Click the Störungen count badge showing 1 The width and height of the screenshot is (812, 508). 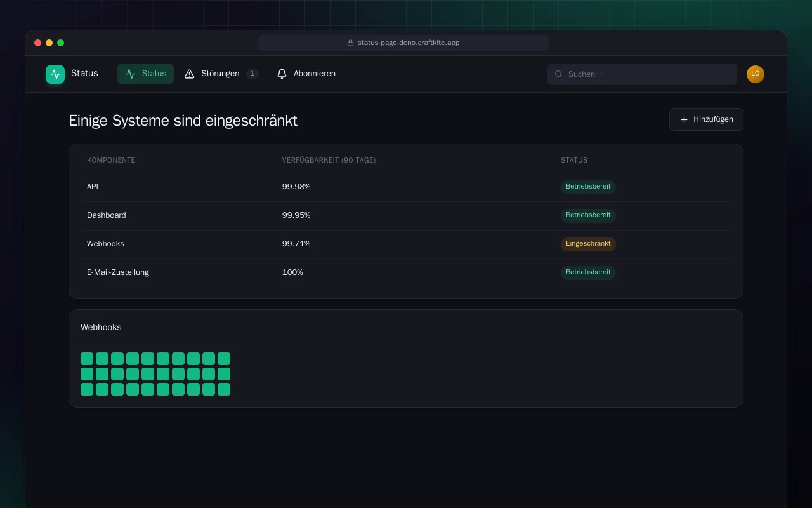pyautogui.click(x=252, y=74)
